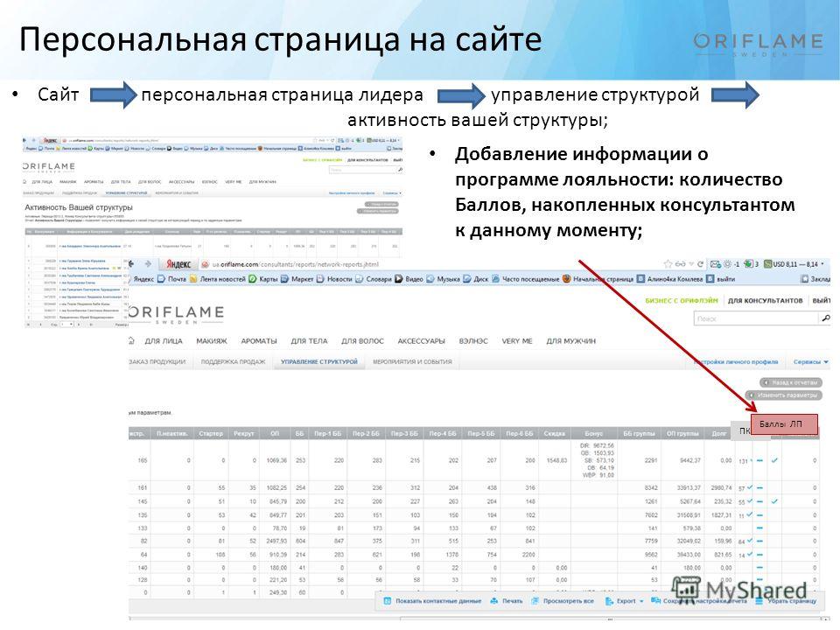The width and height of the screenshot is (840, 630).
Task: Click the Печать print icon
Action: tap(494, 601)
